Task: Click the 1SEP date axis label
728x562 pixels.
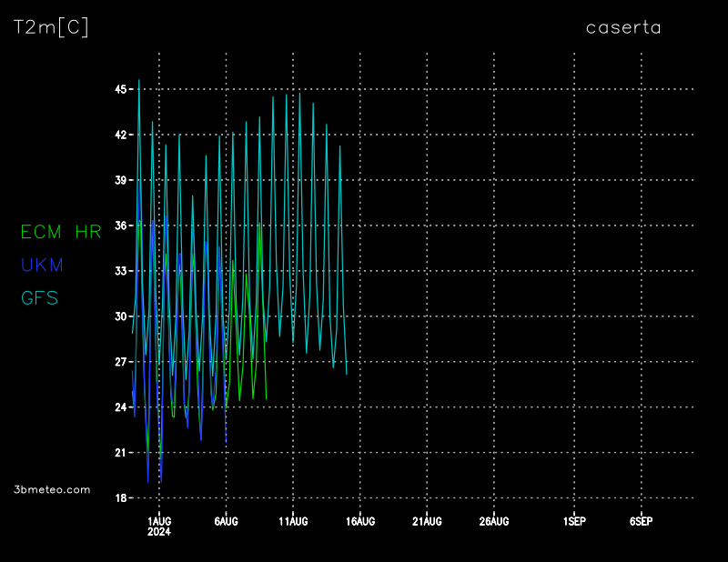Action: tap(574, 521)
